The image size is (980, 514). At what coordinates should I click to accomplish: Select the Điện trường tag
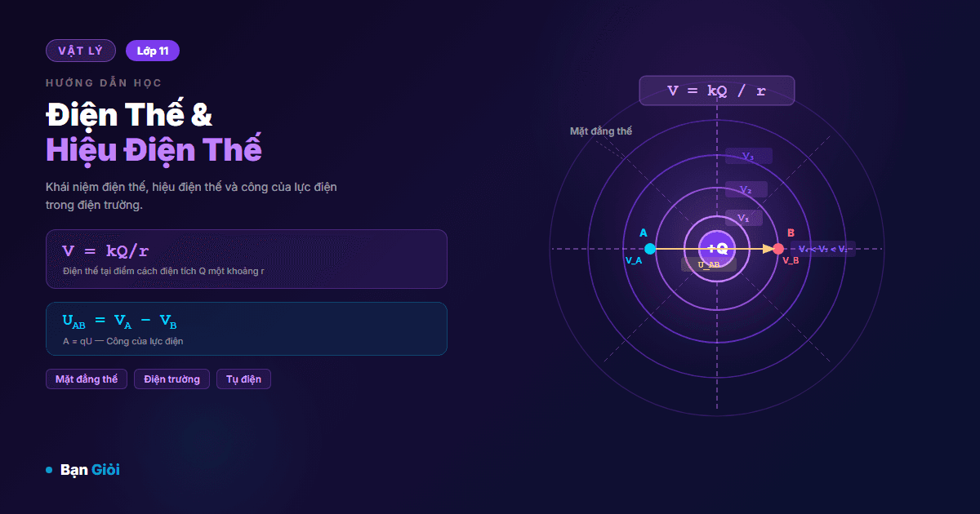(171, 379)
